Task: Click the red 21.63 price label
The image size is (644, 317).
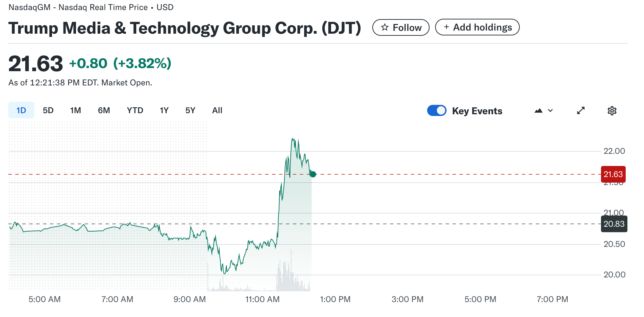Action: 613,174
